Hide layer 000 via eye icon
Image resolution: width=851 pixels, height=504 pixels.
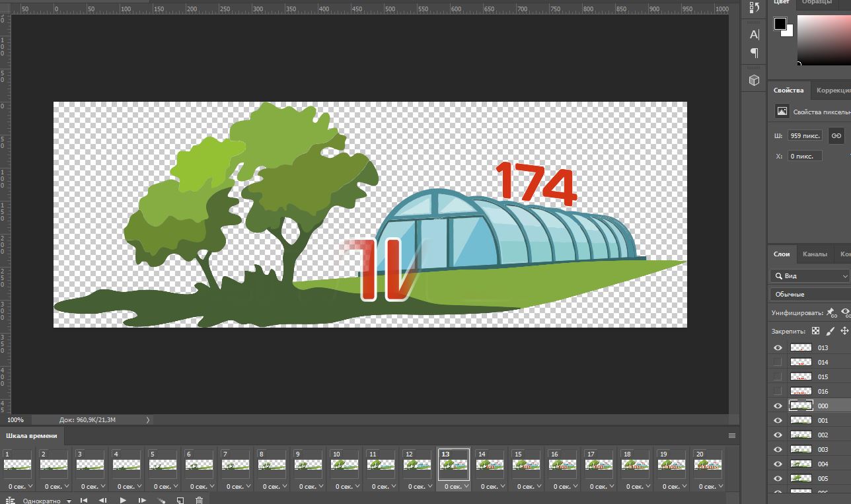pyautogui.click(x=778, y=406)
